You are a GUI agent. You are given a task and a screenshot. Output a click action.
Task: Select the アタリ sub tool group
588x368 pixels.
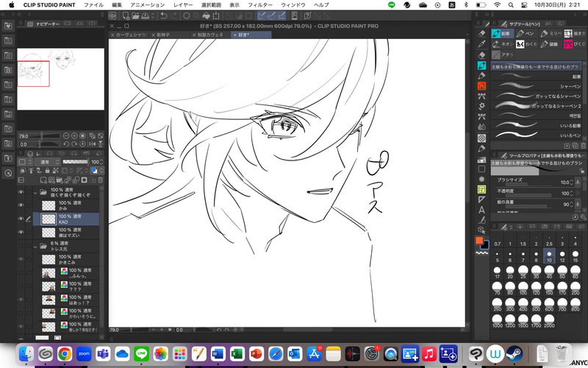pyautogui.click(x=503, y=54)
